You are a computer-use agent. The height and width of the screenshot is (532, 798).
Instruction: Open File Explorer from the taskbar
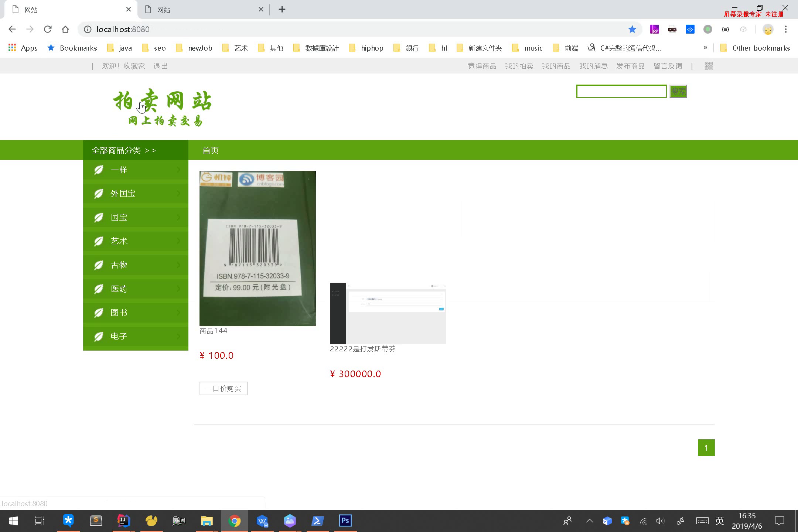207,521
